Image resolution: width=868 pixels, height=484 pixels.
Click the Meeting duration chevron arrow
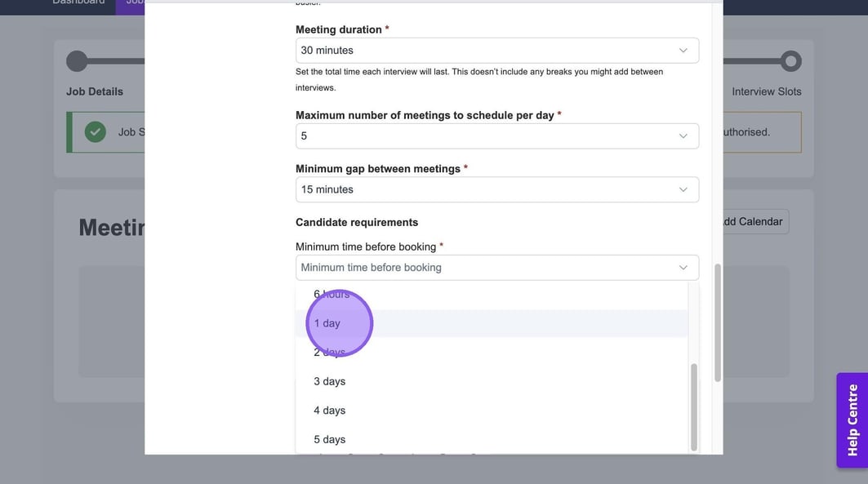[x=683, y=51]
